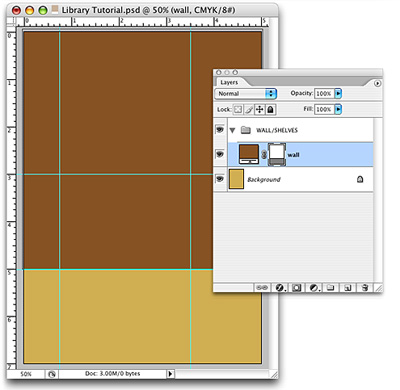The height and width of the screenshot is (390, 400).
Task: Open the new fill or adjustment layer menu
Action: [x=314, y=288]
